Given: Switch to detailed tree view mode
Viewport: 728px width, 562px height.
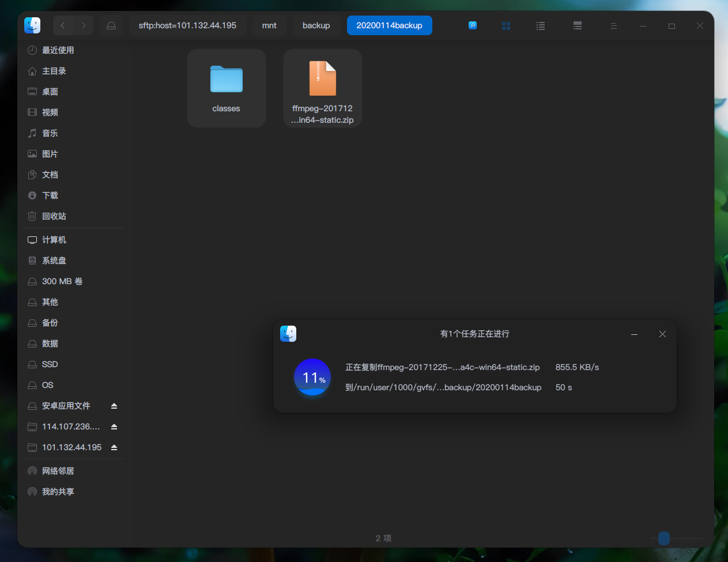Looking at the screenshot, I should pyautogui.click(x=578, y=26).
